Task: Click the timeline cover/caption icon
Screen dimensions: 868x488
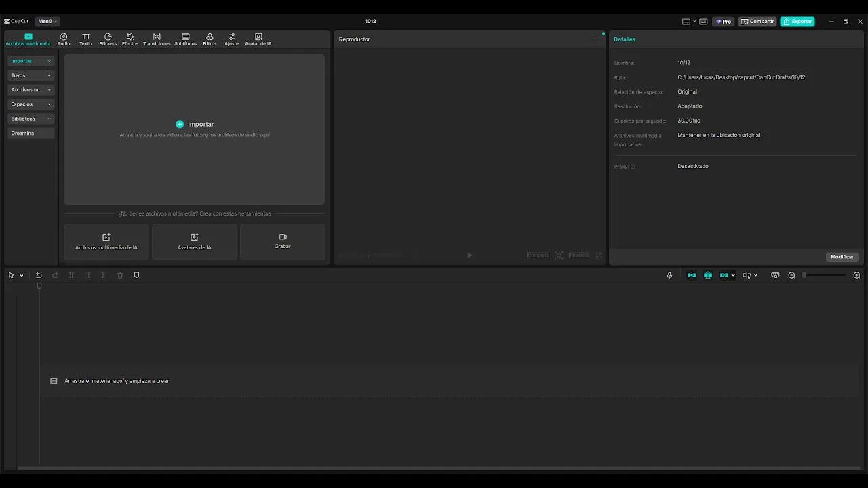Action: [x=775, y=275]
